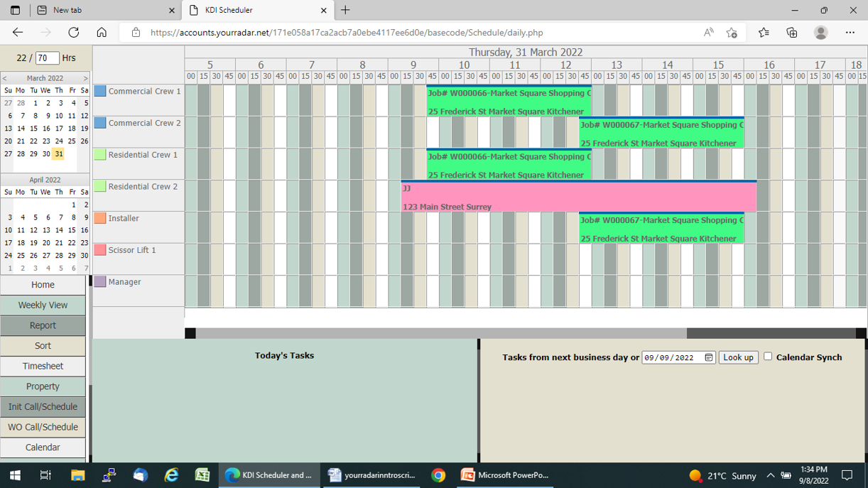Click the calendar picker icon in date field
868x488 pixels.
pos(708,357)
